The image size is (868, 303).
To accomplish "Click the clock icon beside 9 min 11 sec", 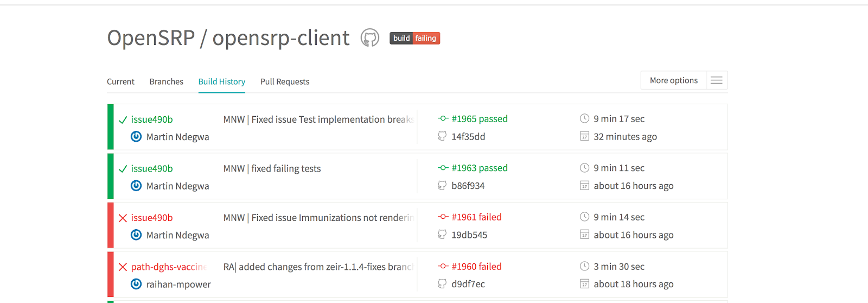I will pyautogui.click(x=584, y=168).
